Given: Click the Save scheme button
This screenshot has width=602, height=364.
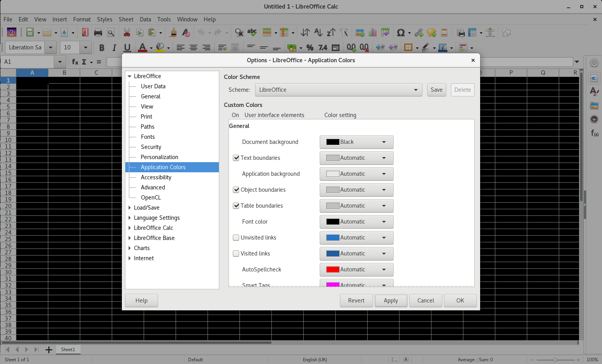Looking at the screenshot, I should pos(437,90).
